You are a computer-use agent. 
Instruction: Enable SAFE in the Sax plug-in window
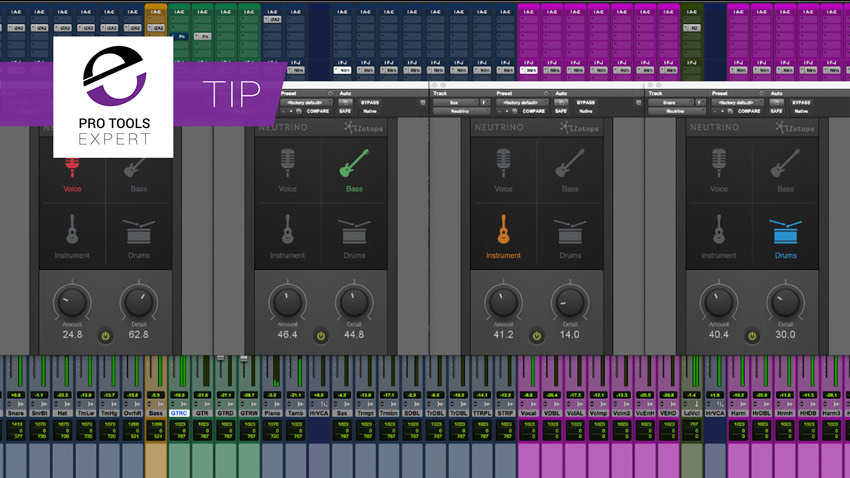tap(561, 111)
